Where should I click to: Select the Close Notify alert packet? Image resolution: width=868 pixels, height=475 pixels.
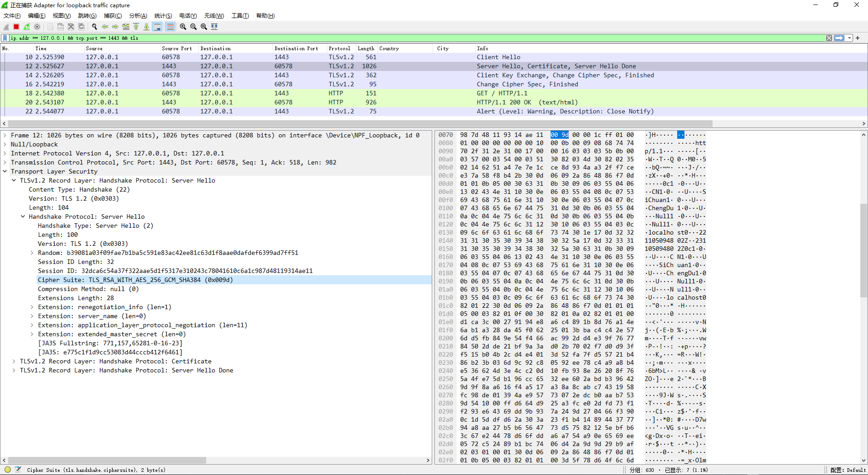point(434,111)
